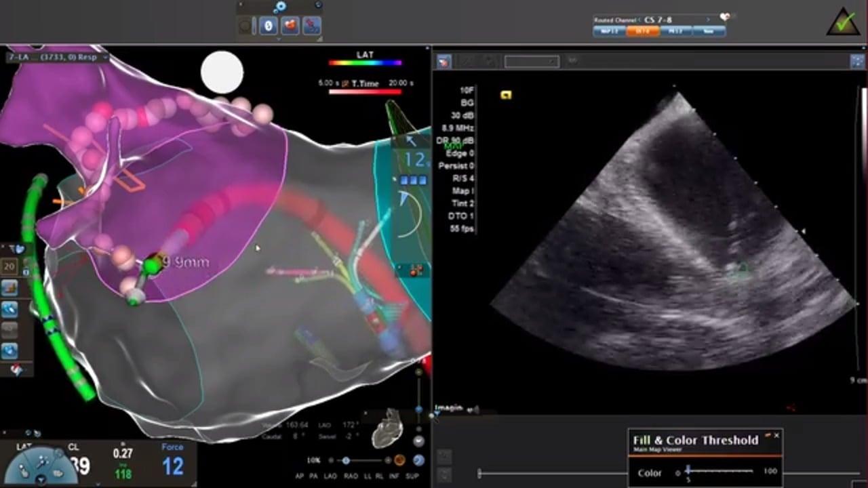Viewport: 868px width, 488px height.
Task: Click the heart icon beside Routed Channel
Action: click(x=726, y=18)
